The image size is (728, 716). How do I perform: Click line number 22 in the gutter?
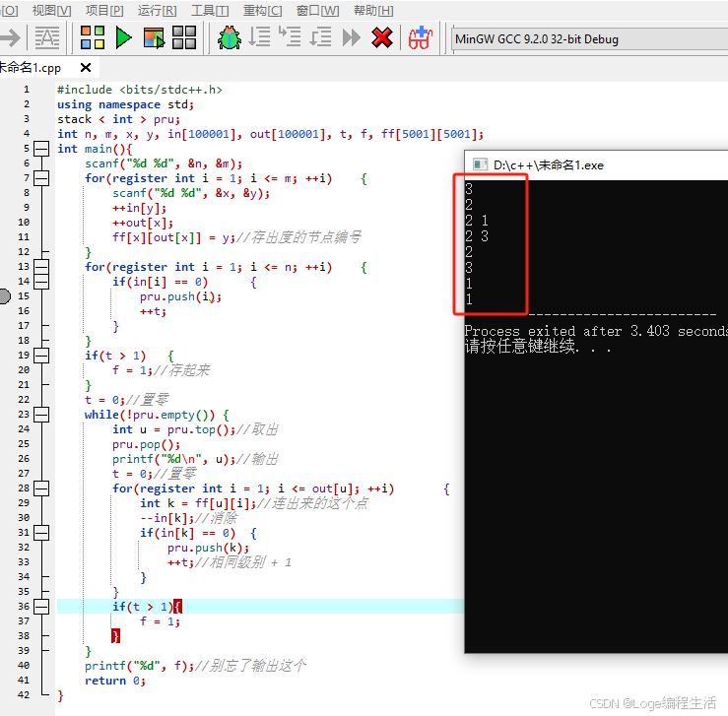tap(24, 400)
